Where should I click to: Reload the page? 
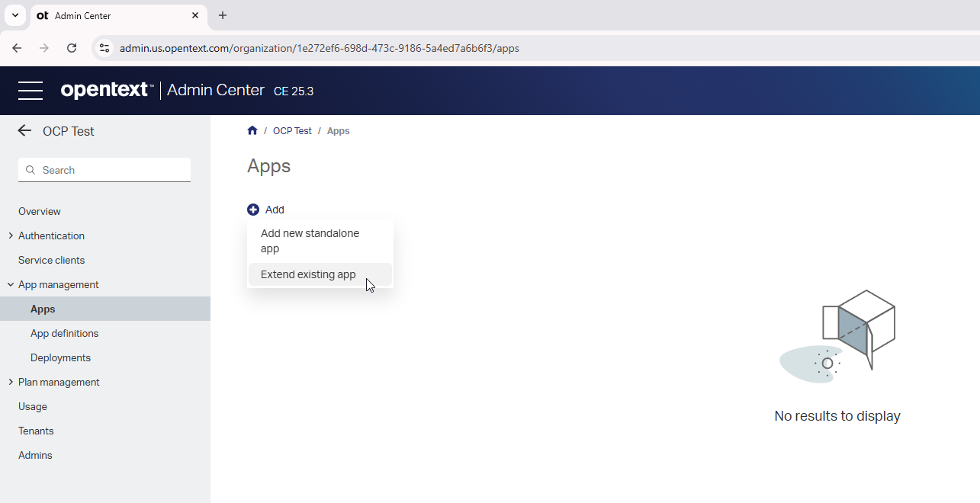(x=72, y=48)
